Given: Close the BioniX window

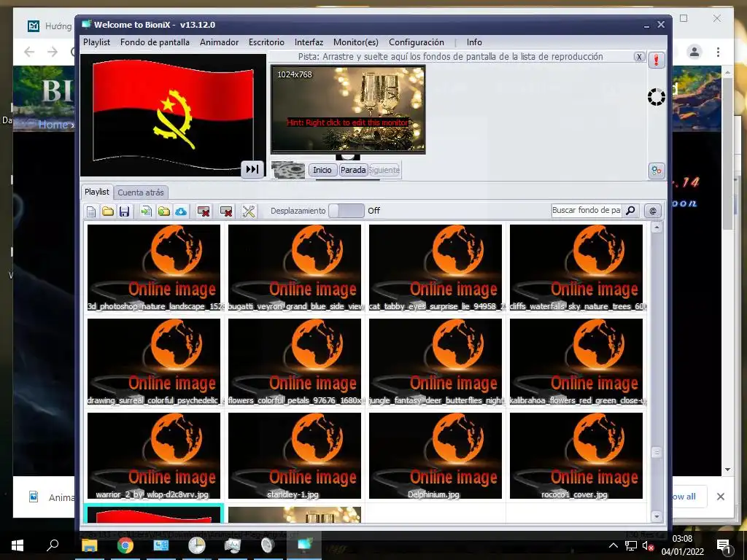Looking at the screenshot, I should coord(661,24).
